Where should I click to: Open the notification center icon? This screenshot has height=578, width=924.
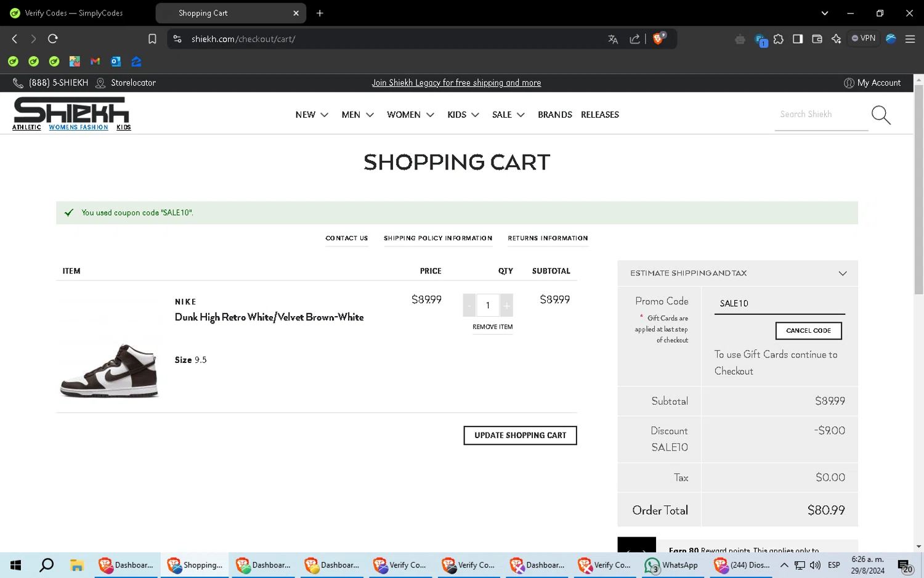(904, 566)
